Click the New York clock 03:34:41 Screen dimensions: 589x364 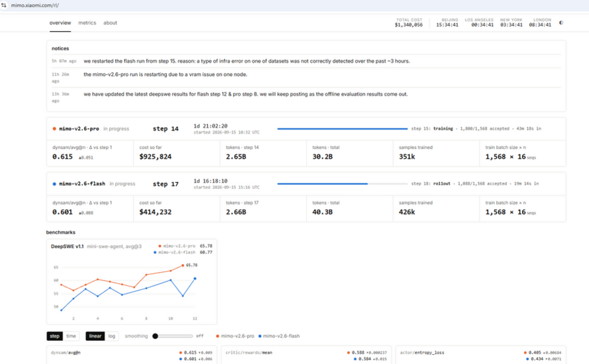(511, 24)
